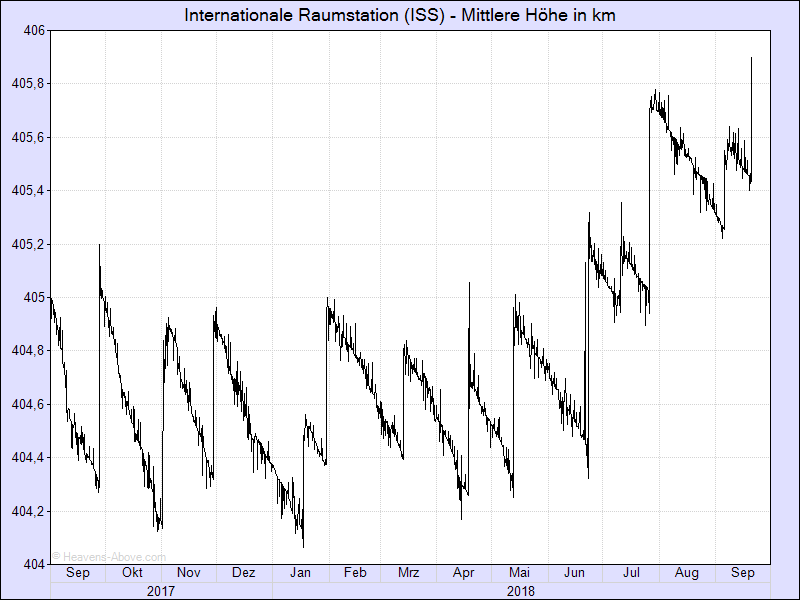Click the Jul month label
This screenshot has height=600, width=800.
pos(631,573)
